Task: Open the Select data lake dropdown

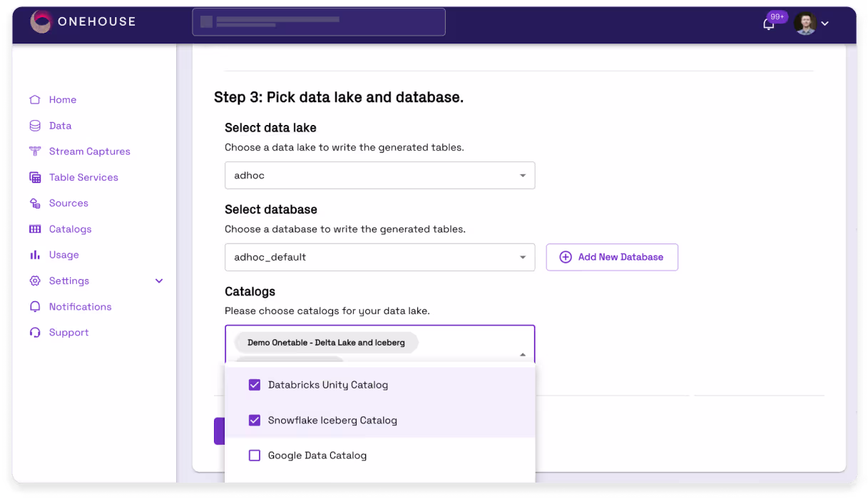Action: click(379, 176)
